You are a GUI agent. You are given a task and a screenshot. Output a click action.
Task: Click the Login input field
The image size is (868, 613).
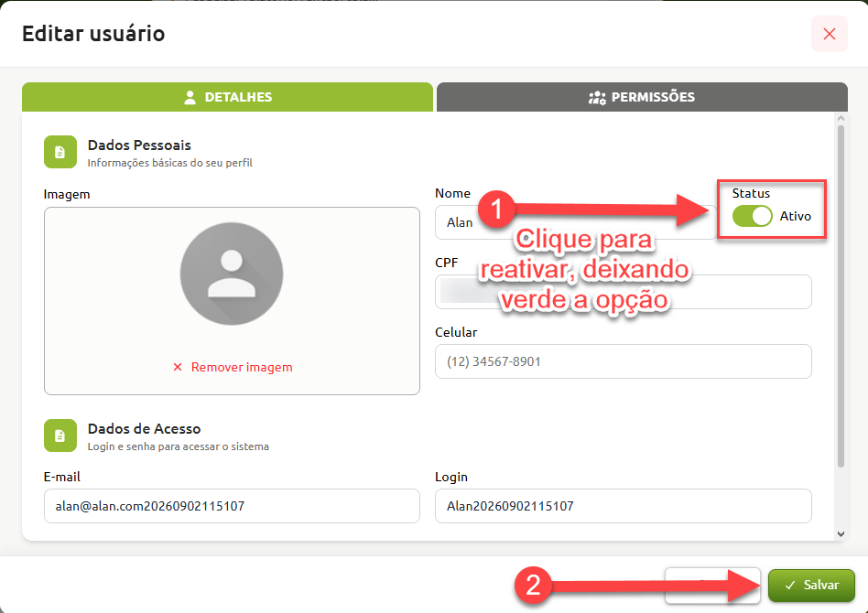(624, 506)
